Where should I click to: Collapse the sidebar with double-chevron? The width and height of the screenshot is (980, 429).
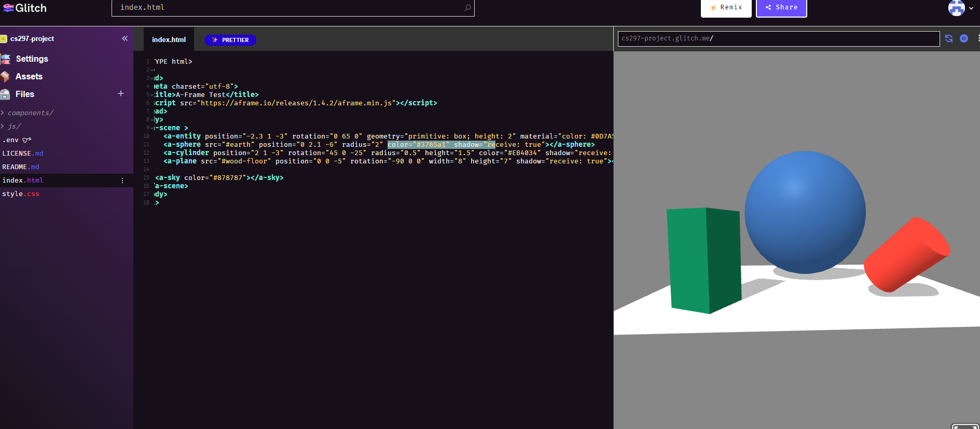[x=125, y=38]
